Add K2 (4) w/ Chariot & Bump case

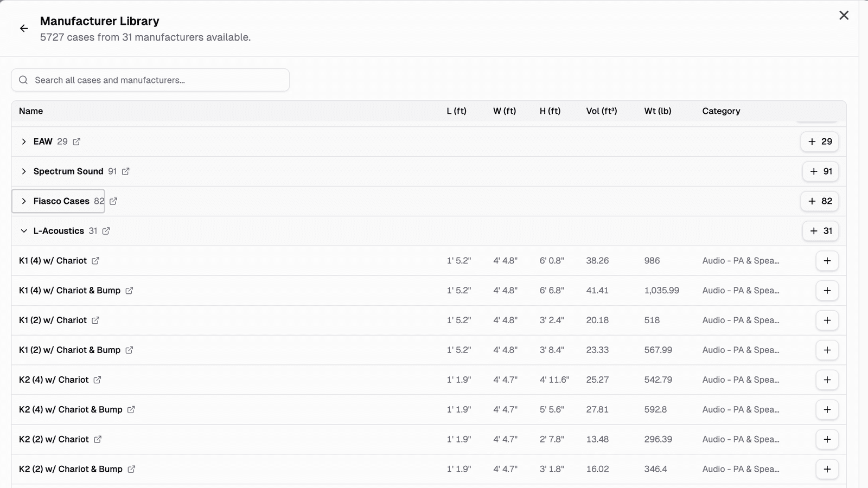[x=827, y=410]
